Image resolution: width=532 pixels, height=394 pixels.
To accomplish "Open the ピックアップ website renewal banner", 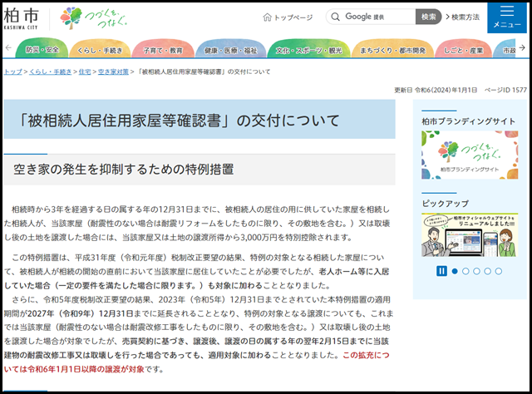I will click(x=470, y=235).
